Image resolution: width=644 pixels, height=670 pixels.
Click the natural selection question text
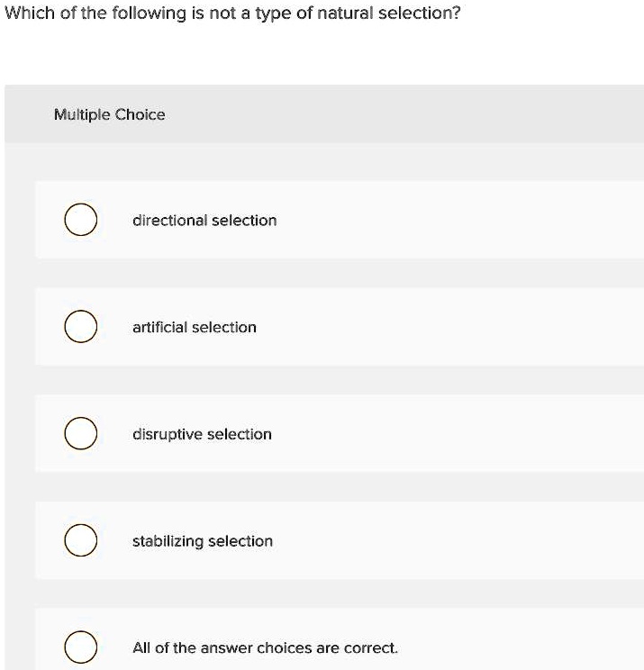pos(234,15)
